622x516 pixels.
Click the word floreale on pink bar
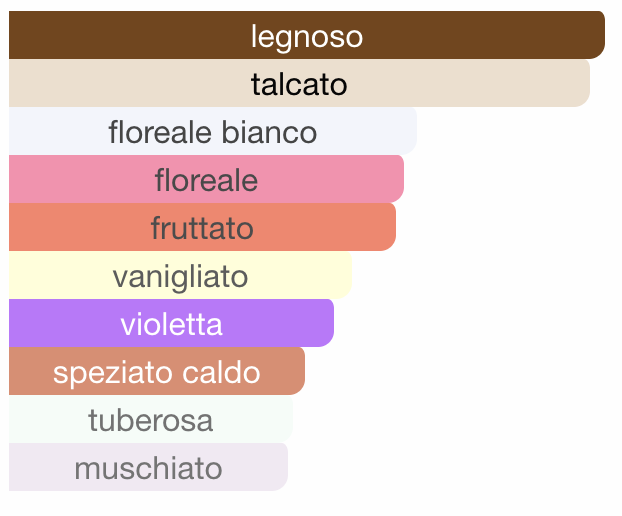point(206,180)
